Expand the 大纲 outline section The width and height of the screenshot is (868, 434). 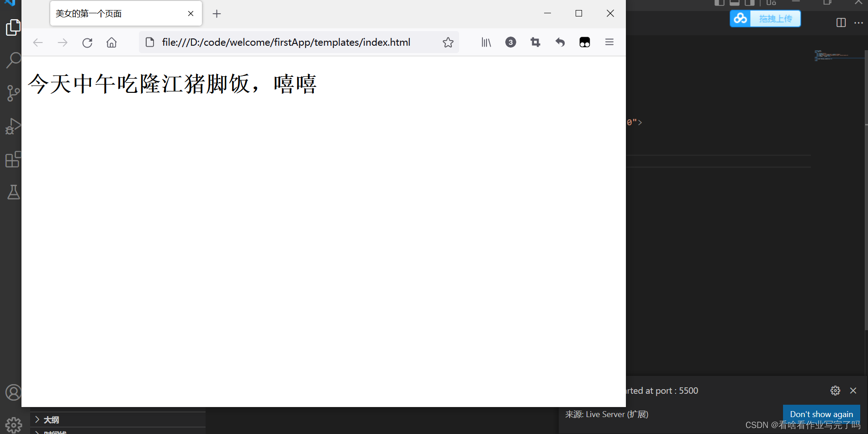(118, 420)
